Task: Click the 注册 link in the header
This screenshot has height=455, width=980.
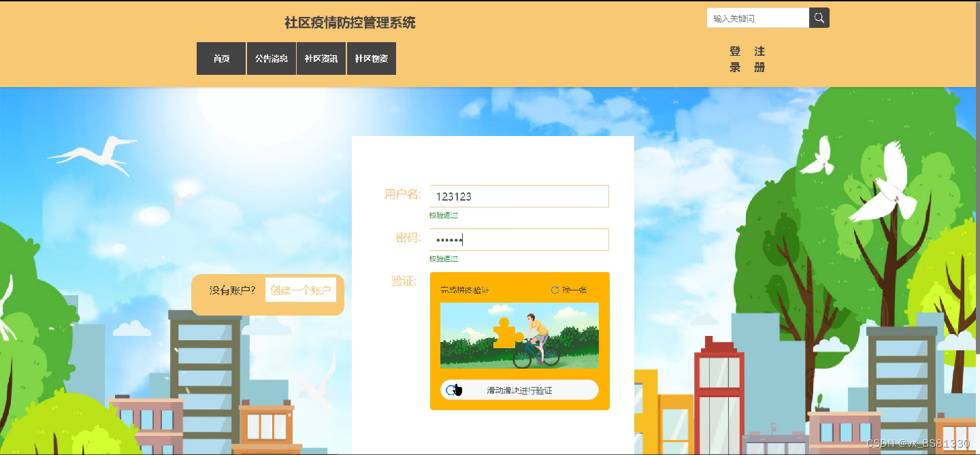Action: (759, 59)
